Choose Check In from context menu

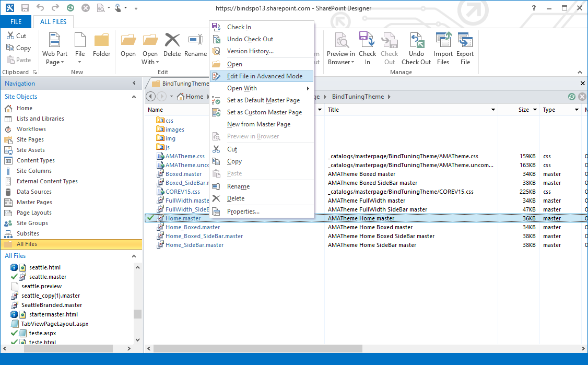point(262,27)
